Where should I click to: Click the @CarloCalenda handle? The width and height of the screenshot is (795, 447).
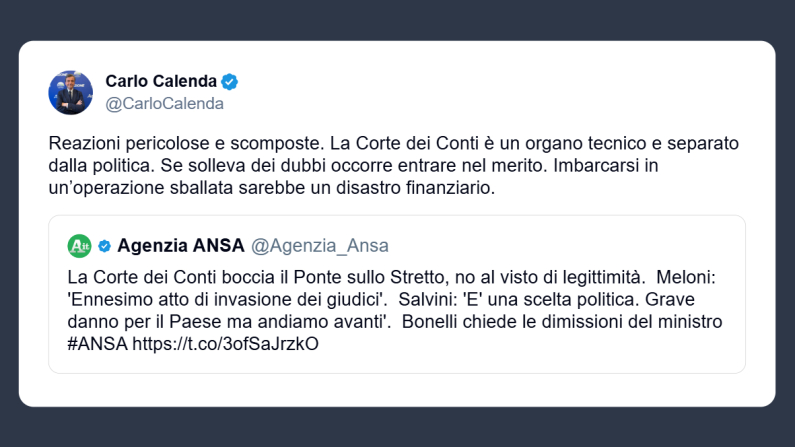(164, 103)
